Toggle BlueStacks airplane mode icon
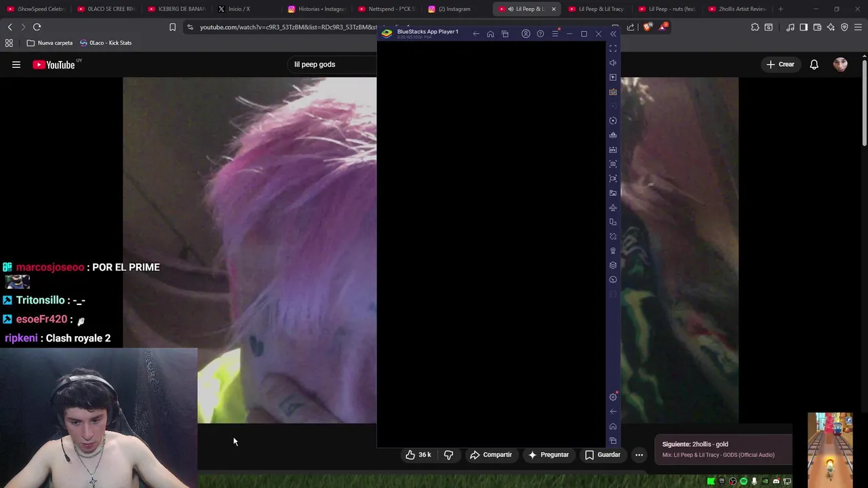The width and height of the screenshot is (868, 488). coord(613,207)
